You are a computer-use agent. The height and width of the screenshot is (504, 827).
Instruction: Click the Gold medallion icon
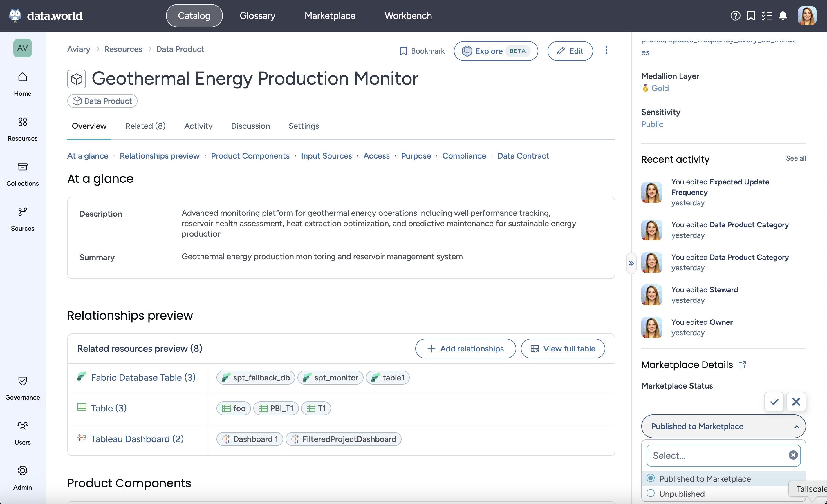coord(645,88)
